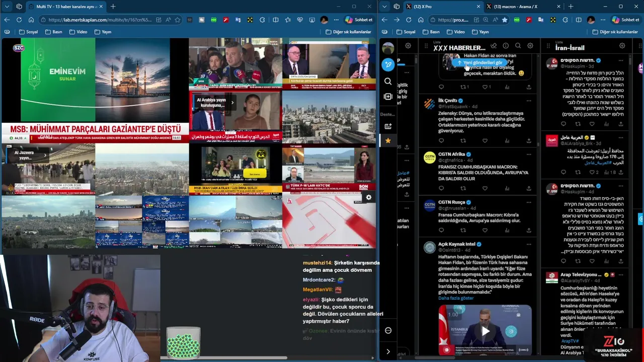This screenshot has height=362, width=644.
Task: Expand tab search chevron in left browser
Action: click(x=7, y=7)
